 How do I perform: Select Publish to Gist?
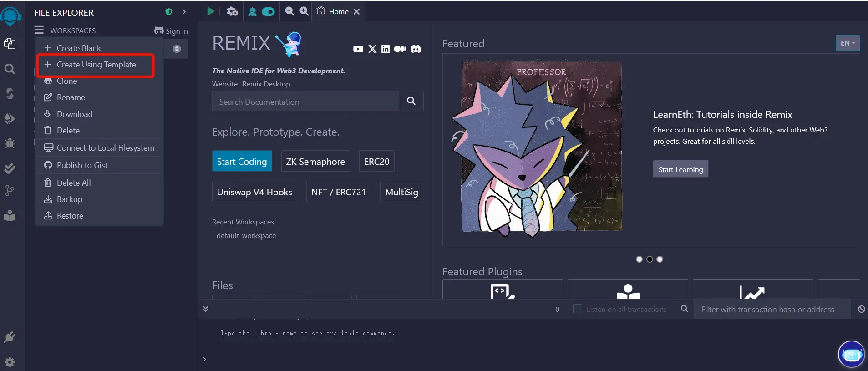[x=76, y=165]
